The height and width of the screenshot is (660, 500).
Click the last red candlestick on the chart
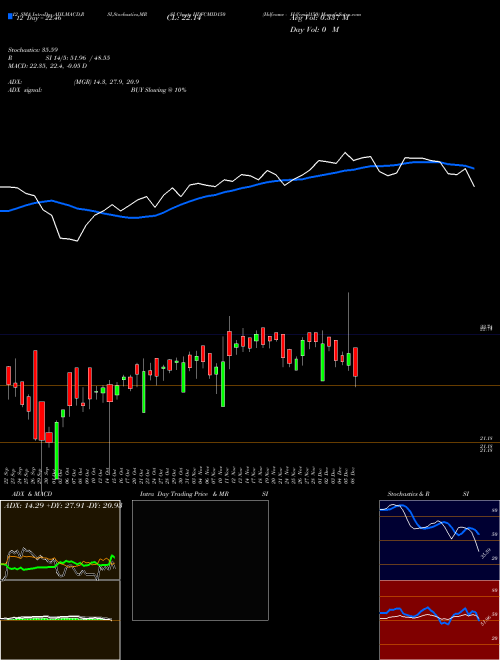click(x=356, y=362)
